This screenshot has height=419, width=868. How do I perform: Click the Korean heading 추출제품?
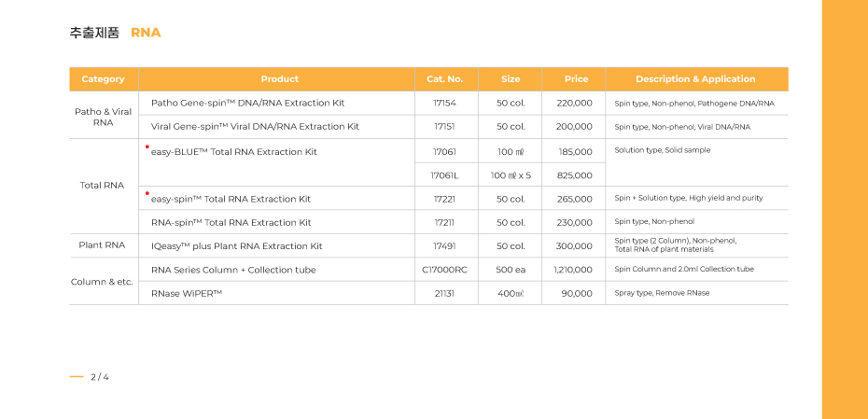94,33
